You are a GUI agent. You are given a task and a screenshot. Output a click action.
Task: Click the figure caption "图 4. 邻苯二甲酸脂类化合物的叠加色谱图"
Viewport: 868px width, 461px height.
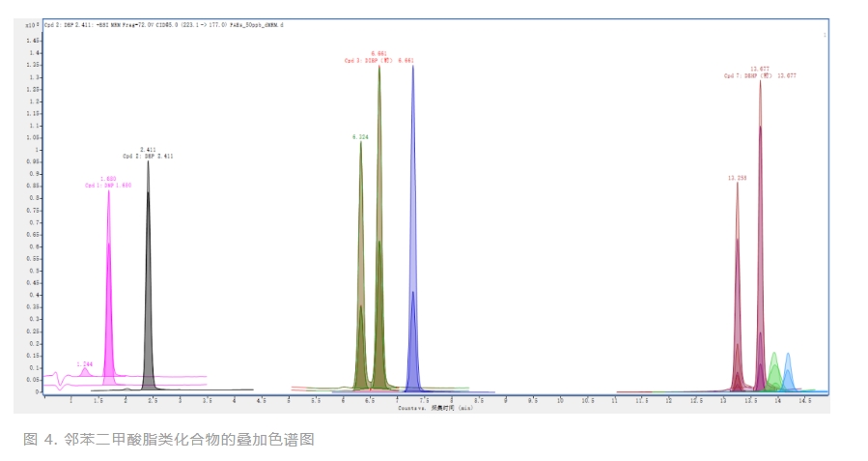(x=168, y=440)
